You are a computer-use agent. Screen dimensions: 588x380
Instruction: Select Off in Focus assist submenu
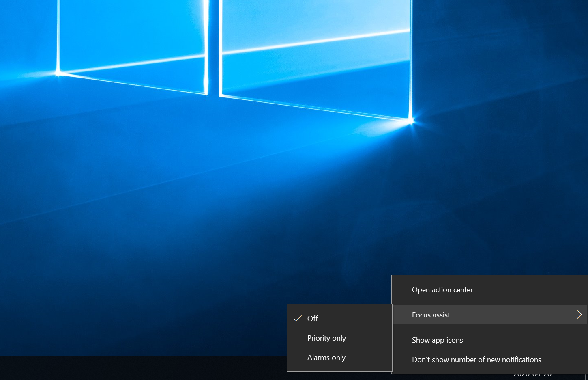(313, 318)
